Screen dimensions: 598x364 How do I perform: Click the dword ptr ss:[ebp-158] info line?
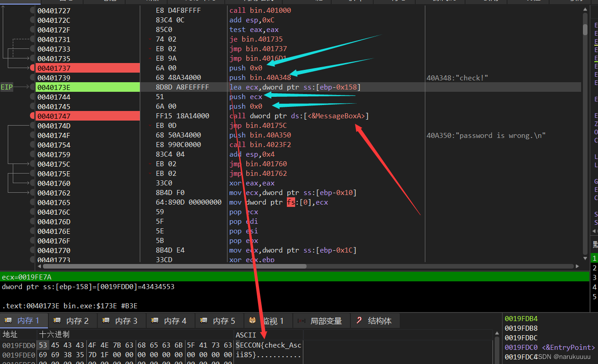pos(88,287)
